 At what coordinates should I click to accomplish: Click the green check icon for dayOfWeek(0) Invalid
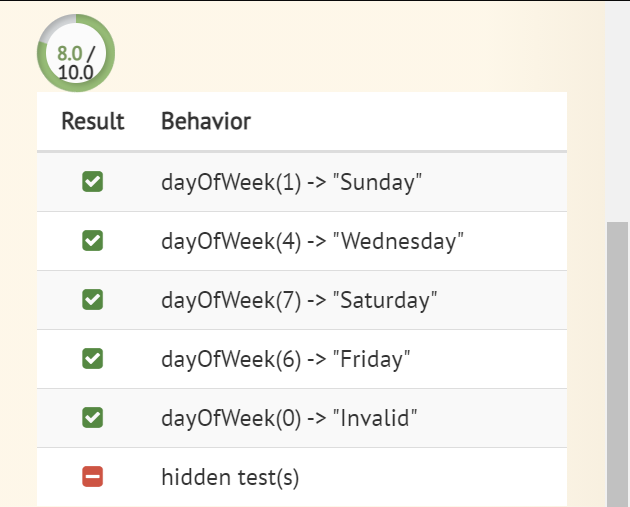pos(92,417)
